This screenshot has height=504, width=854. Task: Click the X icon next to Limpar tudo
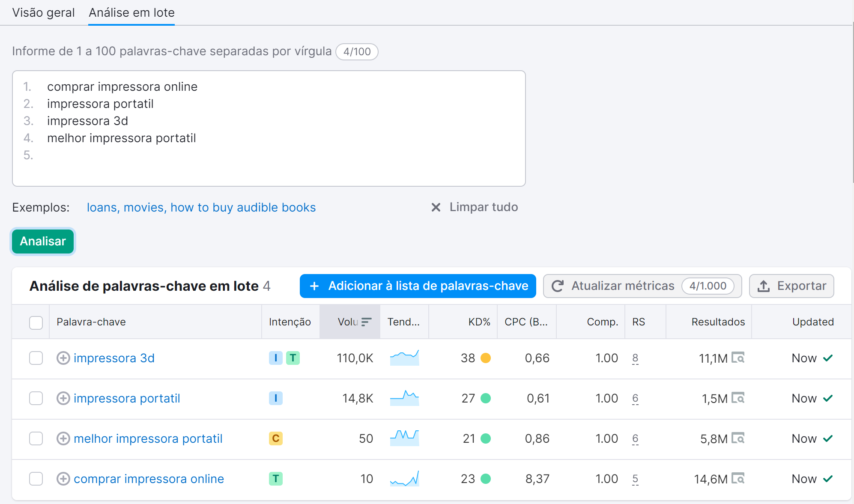coord(436,207)
